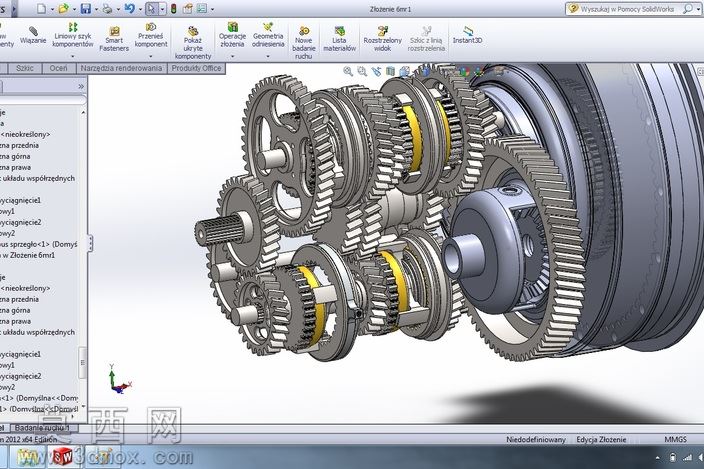Select Liniowy szyk komponentów tool
704x469 pixels.
click(73, 35)
